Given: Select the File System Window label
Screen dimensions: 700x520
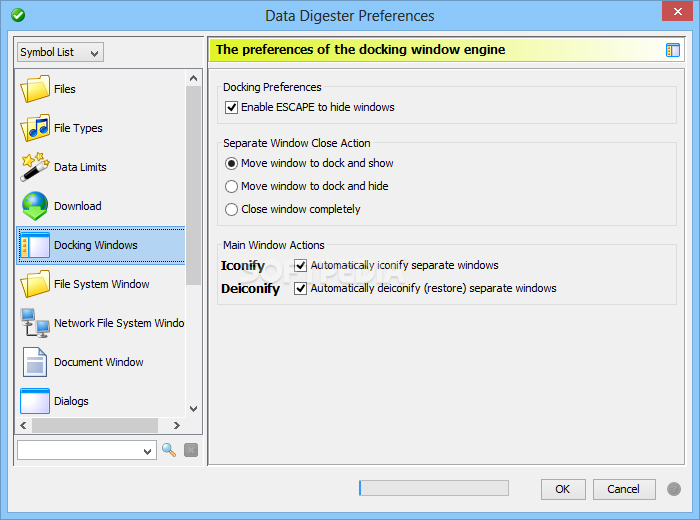Looking at the screenshot, I should [x=102, y=284].
